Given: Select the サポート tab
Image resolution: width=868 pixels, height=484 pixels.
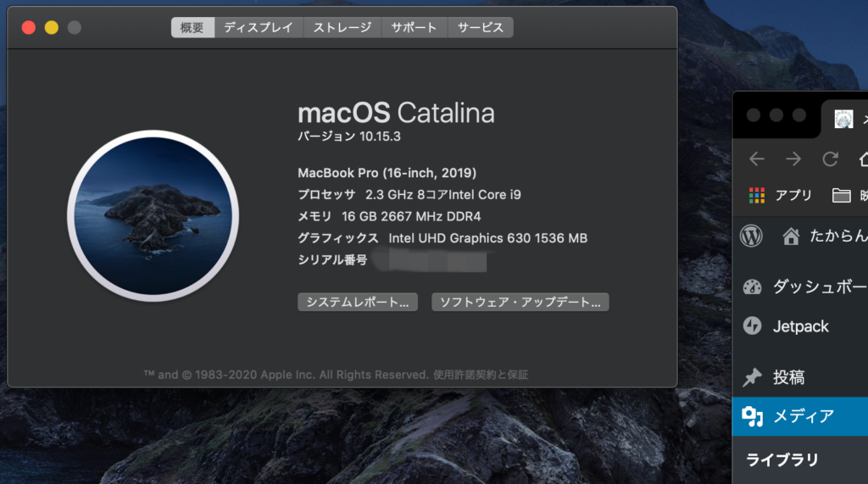Looking at the screenshot, I should coord(414,27).
